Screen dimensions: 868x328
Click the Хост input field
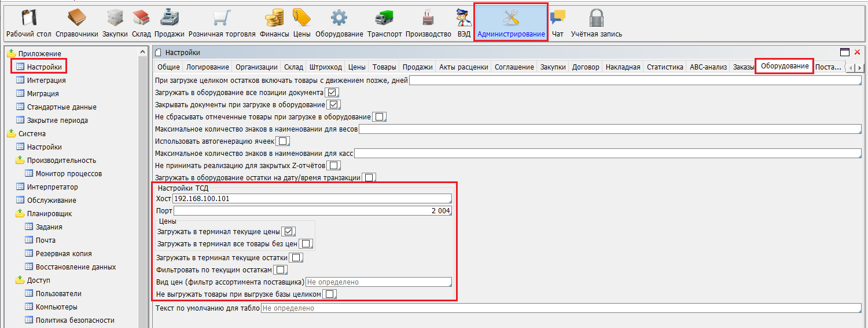click(x=312, y=199)
